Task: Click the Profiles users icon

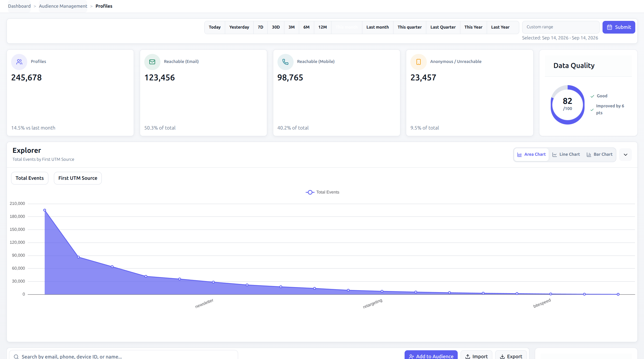Action: tap(19, 62)
